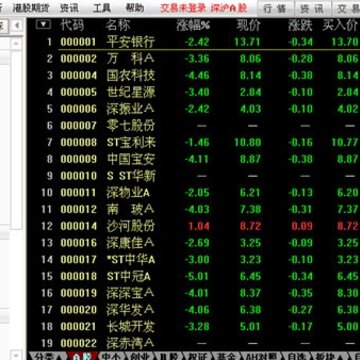This screenshot has width=360, height=360.
Task: Click ST中冠A's 涨幅 value -5.01
Action: pyautogui.click(x=197, y=276)
